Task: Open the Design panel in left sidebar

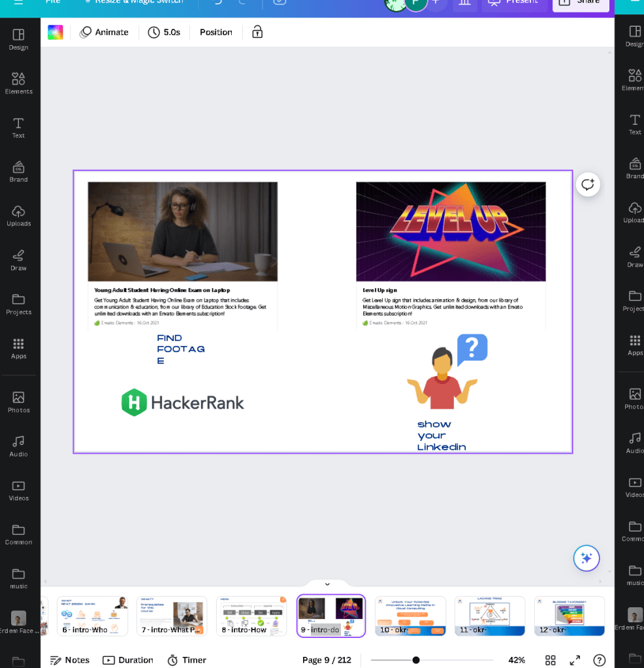Action: tap(18, 40)
